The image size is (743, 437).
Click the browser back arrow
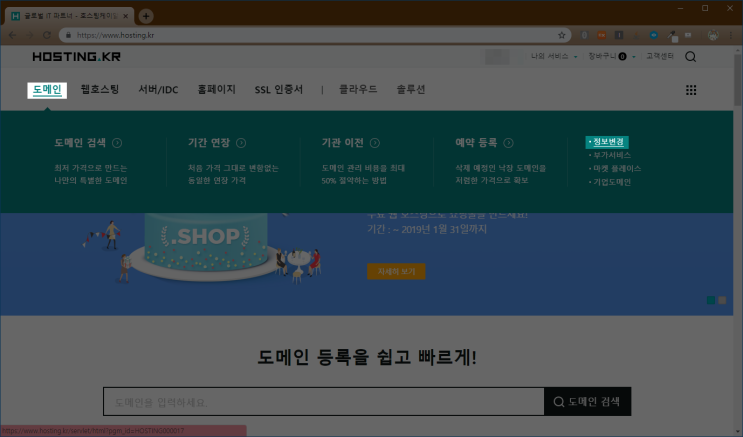[x=13, y=35]
